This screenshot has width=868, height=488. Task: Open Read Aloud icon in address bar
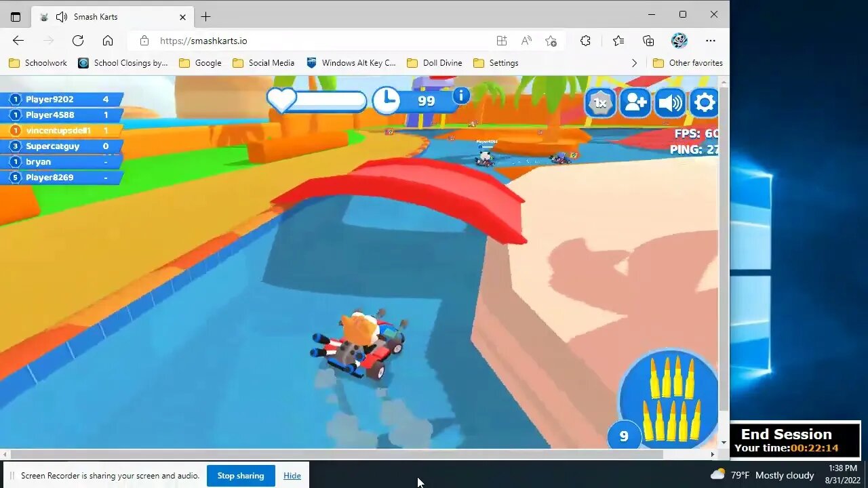(526, 41)
